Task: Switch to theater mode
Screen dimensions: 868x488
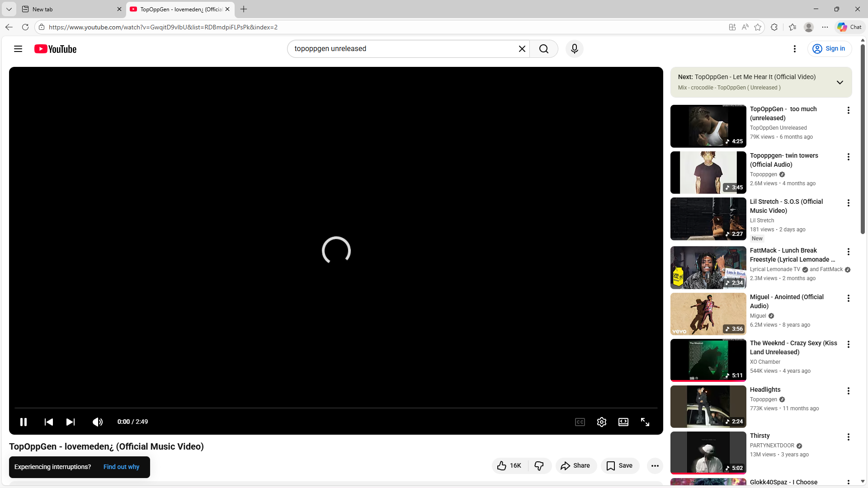Action: point(623,422)
